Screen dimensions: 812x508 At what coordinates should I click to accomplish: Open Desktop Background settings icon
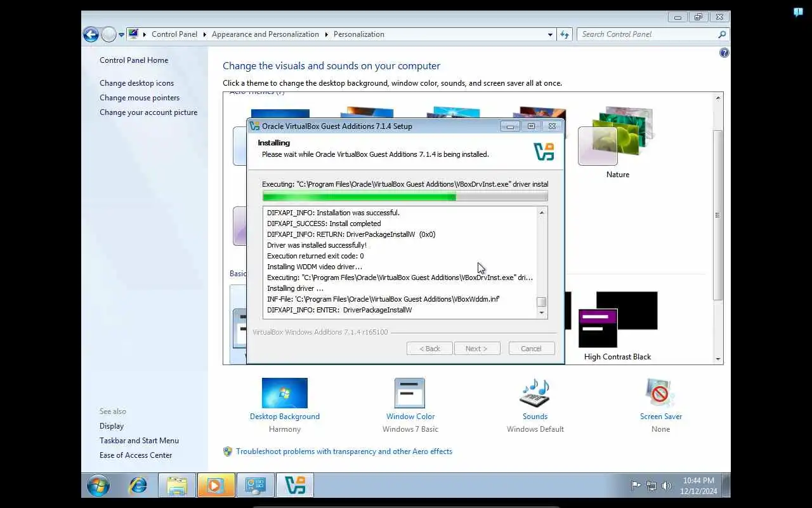click(285, 393)
